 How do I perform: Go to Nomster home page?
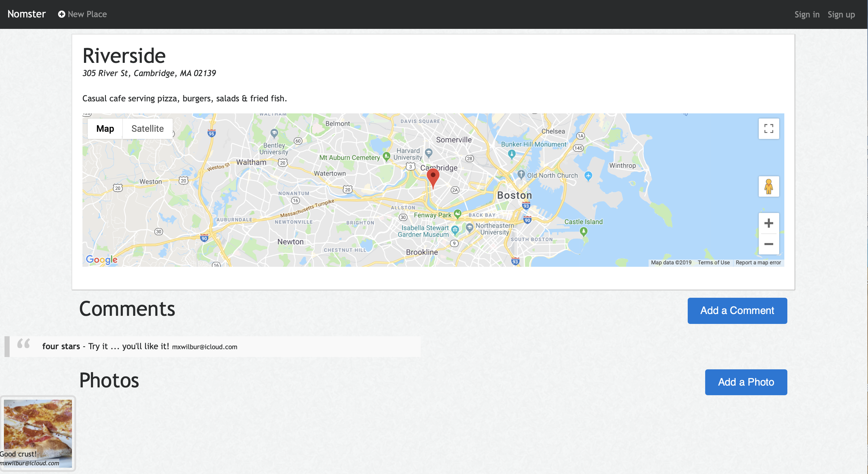click(x=26, y=14)
